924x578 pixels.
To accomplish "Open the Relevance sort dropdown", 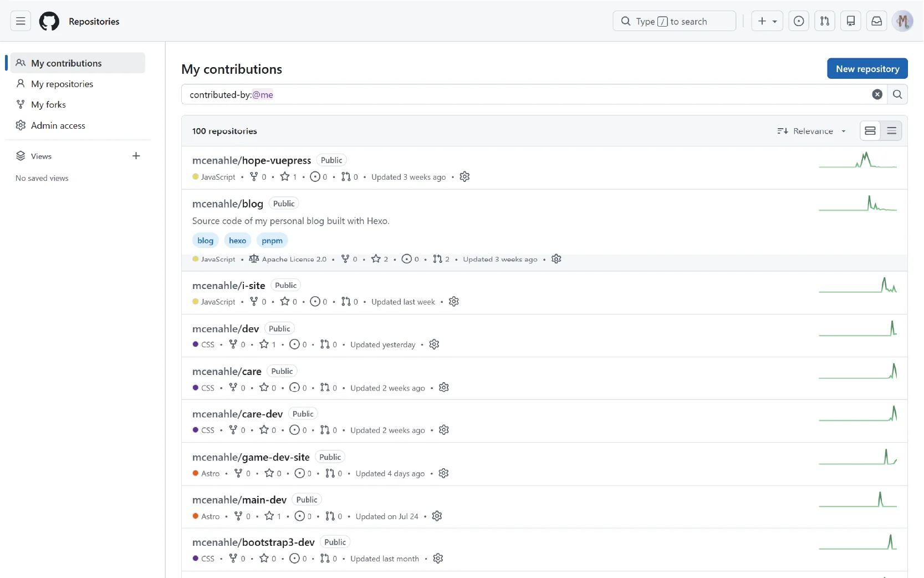I will (812, 131).
